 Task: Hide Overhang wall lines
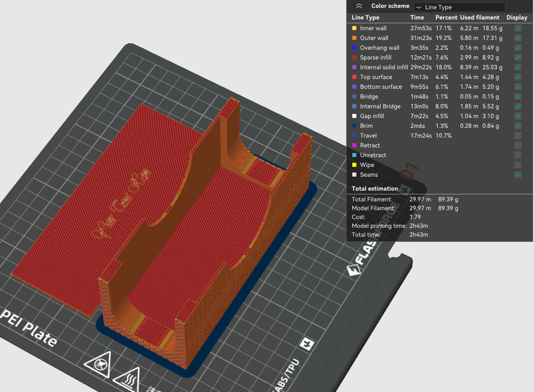pos(518,48)
